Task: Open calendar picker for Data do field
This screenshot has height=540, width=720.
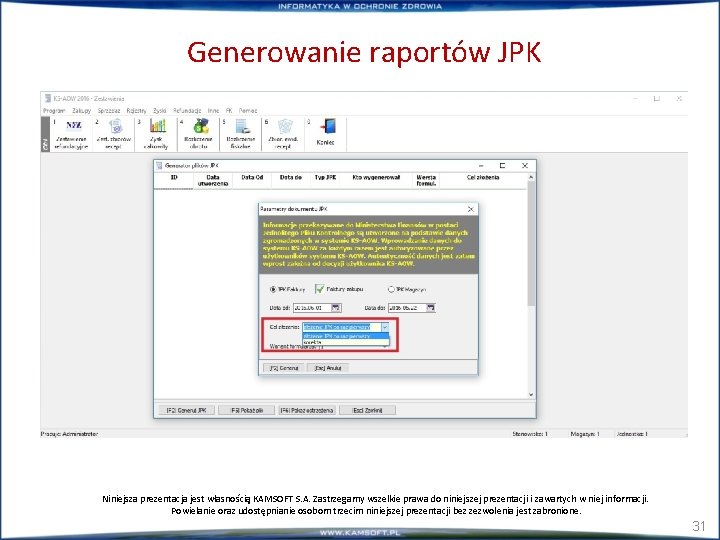Action: tap(430, 308)
